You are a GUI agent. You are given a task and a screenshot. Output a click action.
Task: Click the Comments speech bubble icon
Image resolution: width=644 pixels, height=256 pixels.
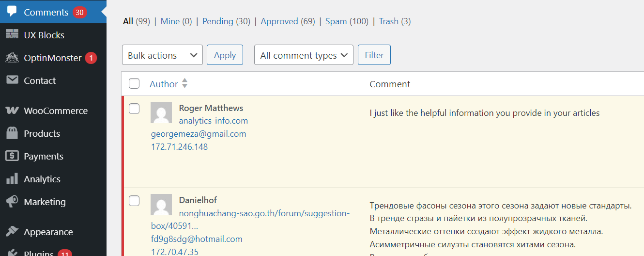tap(12, 11)
